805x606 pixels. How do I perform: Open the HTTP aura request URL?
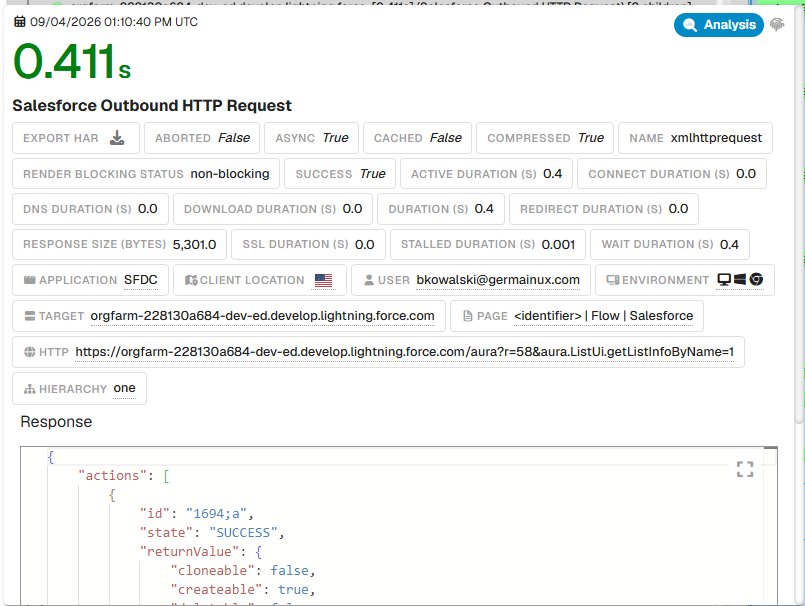405,352
